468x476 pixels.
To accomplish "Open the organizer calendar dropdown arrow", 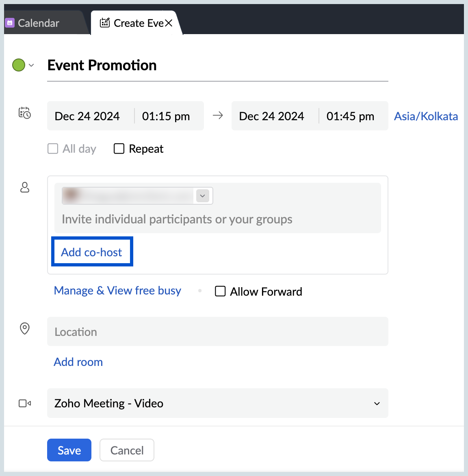I will tap(203, 196).
